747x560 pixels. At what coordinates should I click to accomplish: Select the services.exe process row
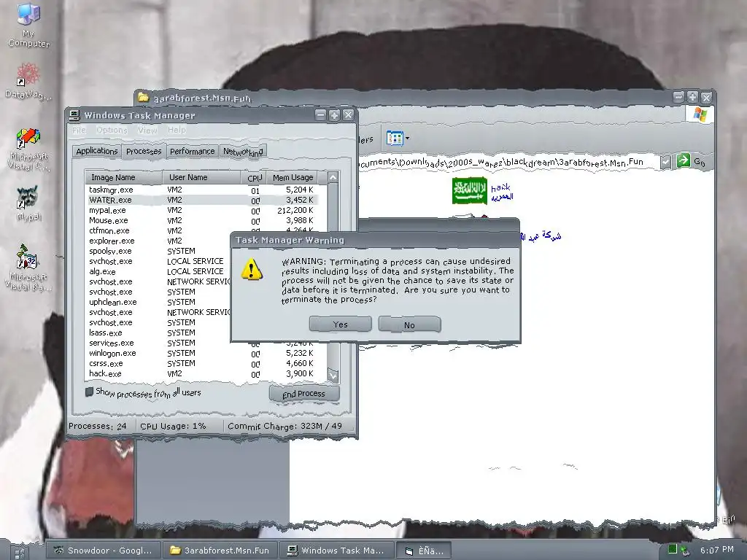click(x=201, y=343)
